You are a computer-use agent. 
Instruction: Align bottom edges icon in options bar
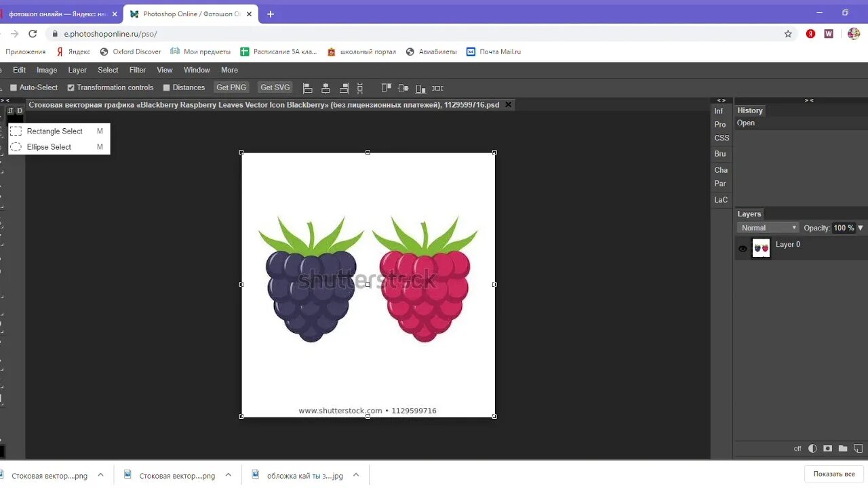point(420,88)
